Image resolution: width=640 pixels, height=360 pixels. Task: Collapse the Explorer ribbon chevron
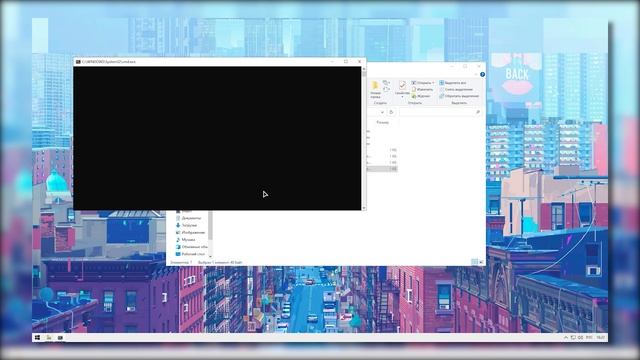click(x=476, y=74)
